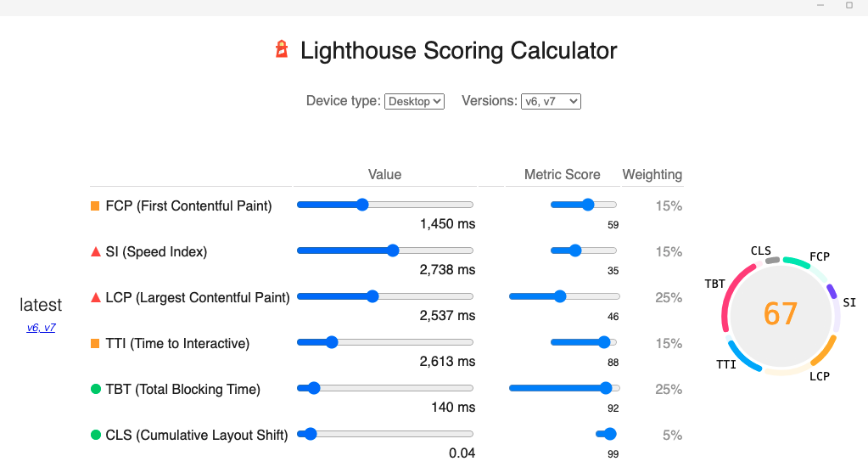Screen dimensions: 868x467
Task: Click the 2,738 ms SI value
Action: (447, 270)
